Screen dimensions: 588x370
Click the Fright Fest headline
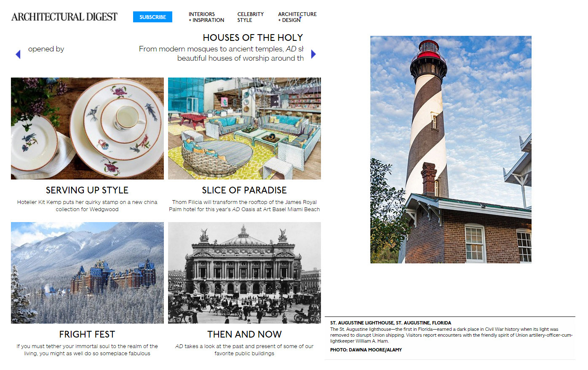[87, 334]
